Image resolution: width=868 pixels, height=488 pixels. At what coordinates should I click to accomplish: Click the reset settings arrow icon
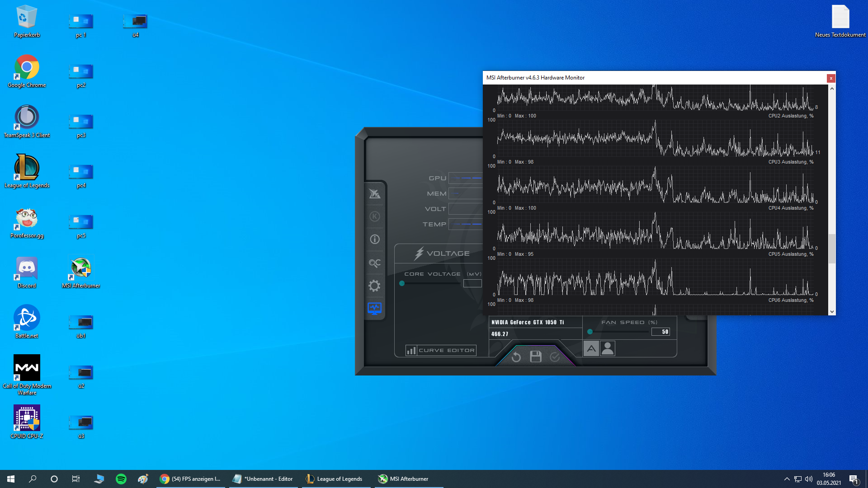(x=516, y=357)
